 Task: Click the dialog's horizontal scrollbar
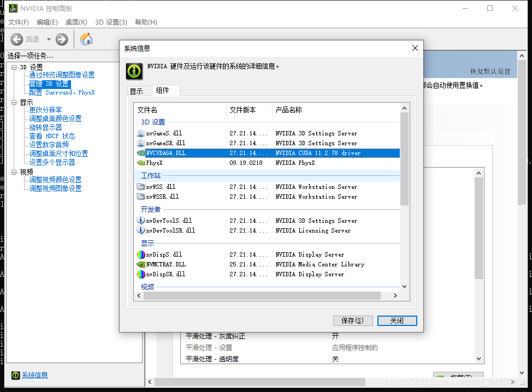pyautogui.click(x=268, y=295)
